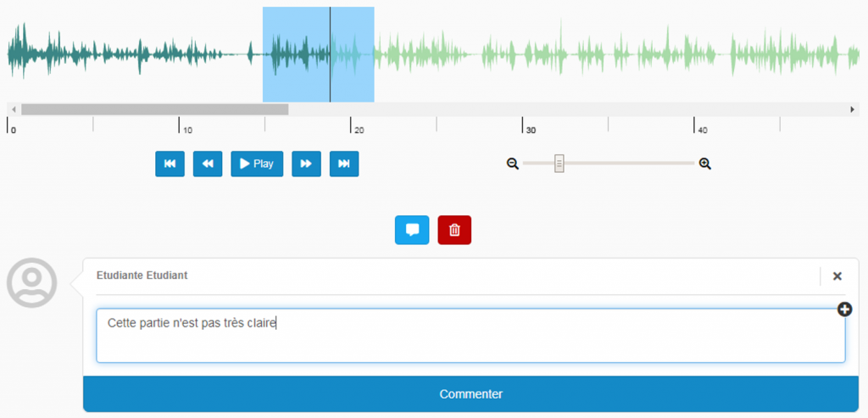This screenshot has height=418, width=868.
Task: Click the blue comment bubble button
Action: pos(412,230)
